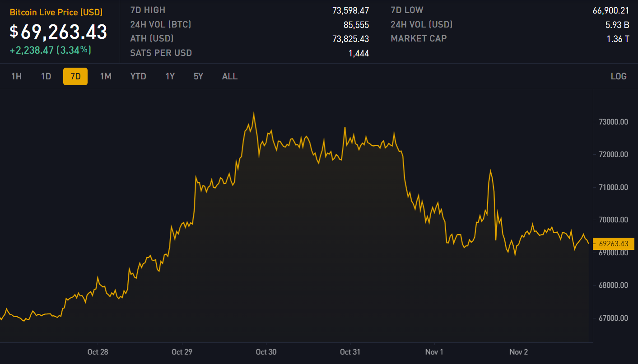Open the 5Y chart range
638x364 pixels.
pyautogui.click(x=198, y=76)
